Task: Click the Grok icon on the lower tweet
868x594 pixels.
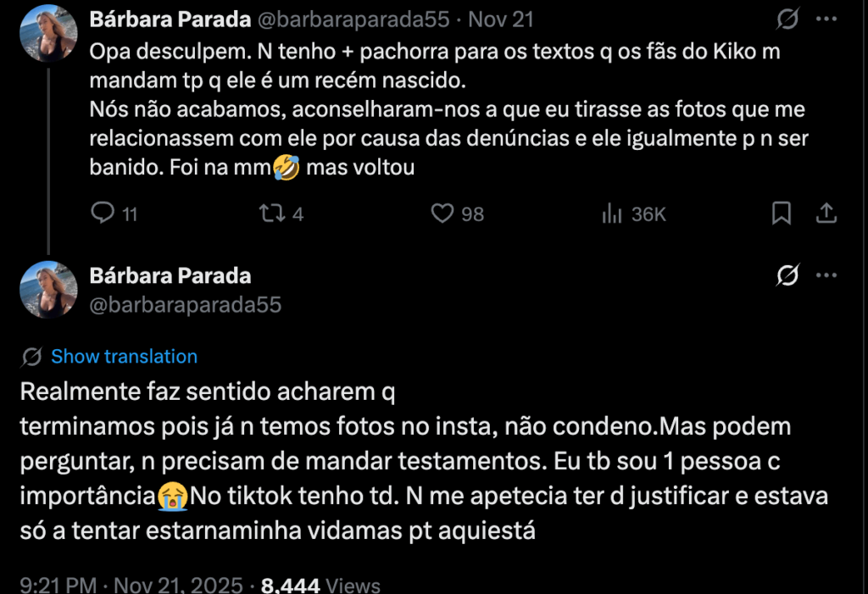Action: [x=788, y=275]
